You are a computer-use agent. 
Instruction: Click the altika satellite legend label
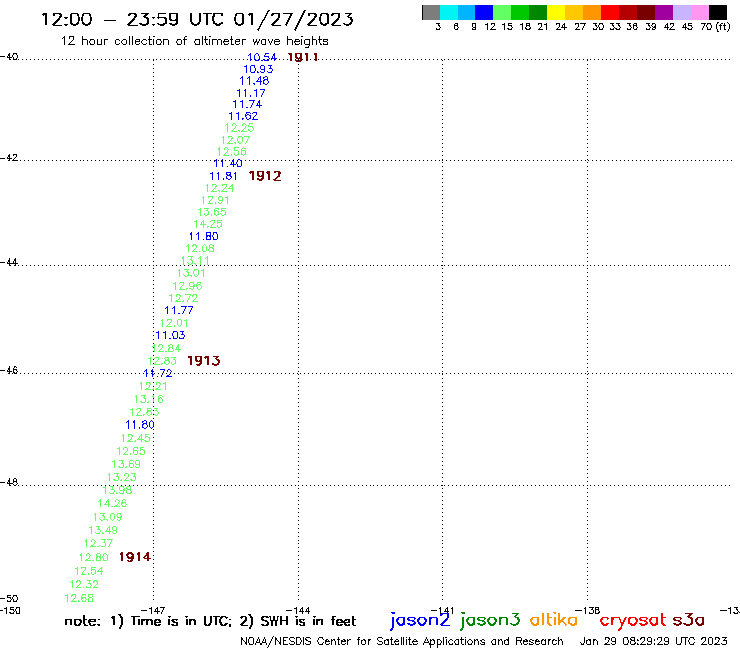click(x=554, y=620)
